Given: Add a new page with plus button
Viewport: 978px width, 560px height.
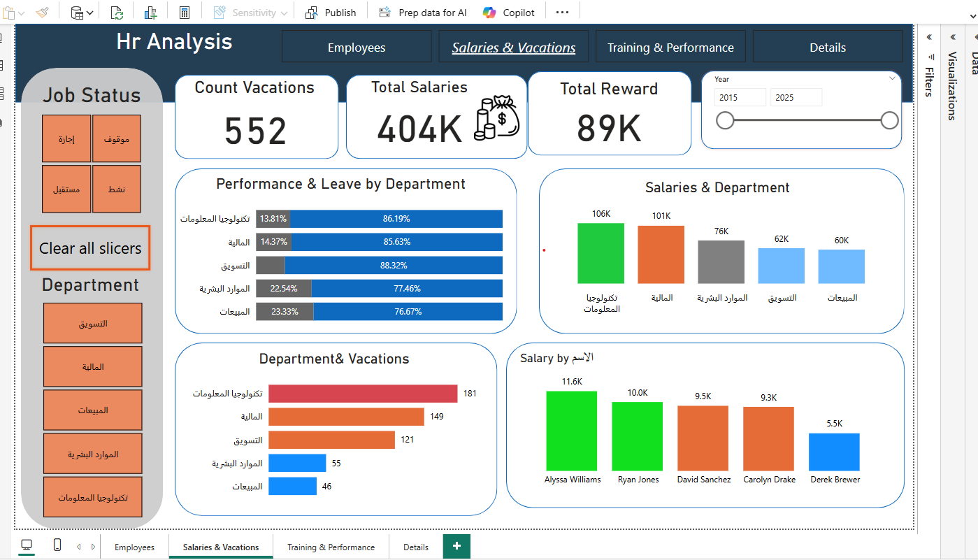Looking at the screenshot, I should point(456,546).
